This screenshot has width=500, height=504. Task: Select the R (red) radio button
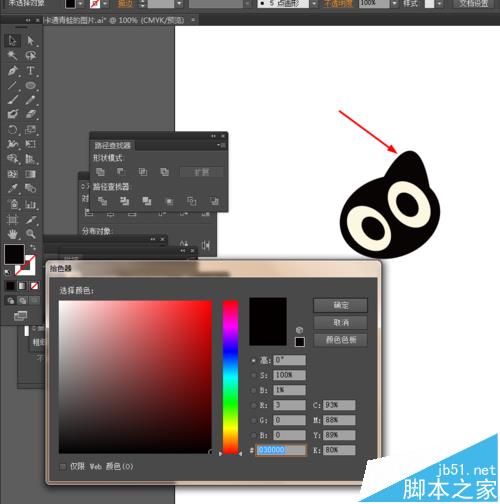tap(254, 405)
